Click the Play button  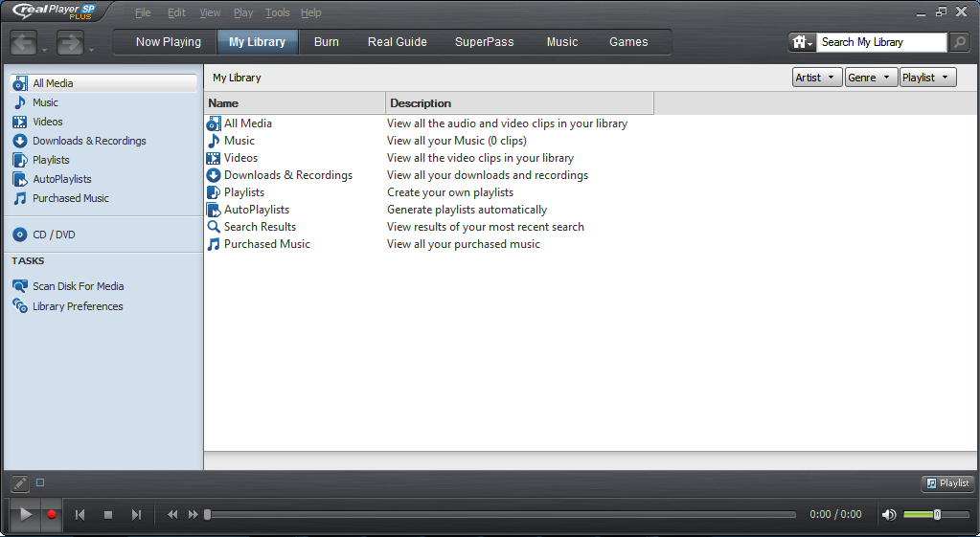pos(26,515)
